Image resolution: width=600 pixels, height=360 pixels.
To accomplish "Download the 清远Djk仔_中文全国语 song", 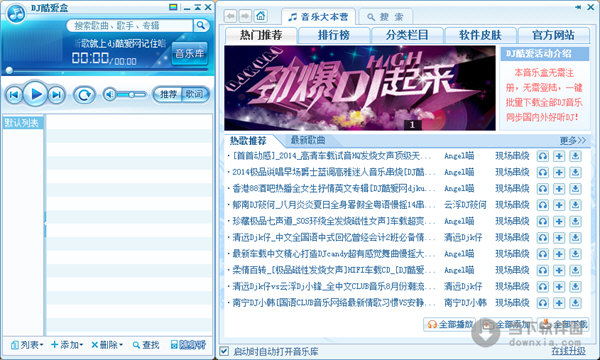I will click(575, 238).
